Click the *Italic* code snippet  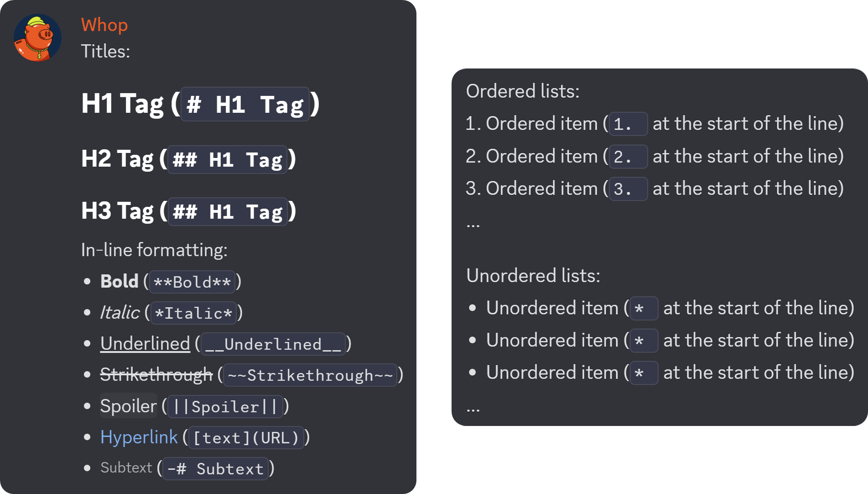click(193, 313)
